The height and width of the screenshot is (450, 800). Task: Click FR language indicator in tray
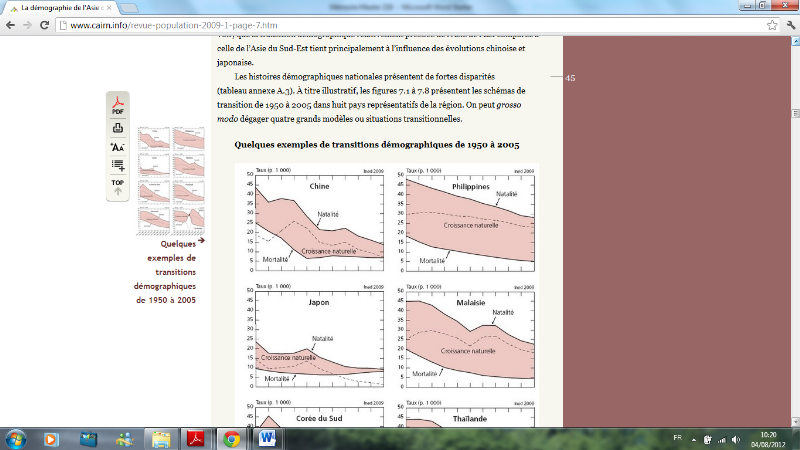(x=678, y=438)
